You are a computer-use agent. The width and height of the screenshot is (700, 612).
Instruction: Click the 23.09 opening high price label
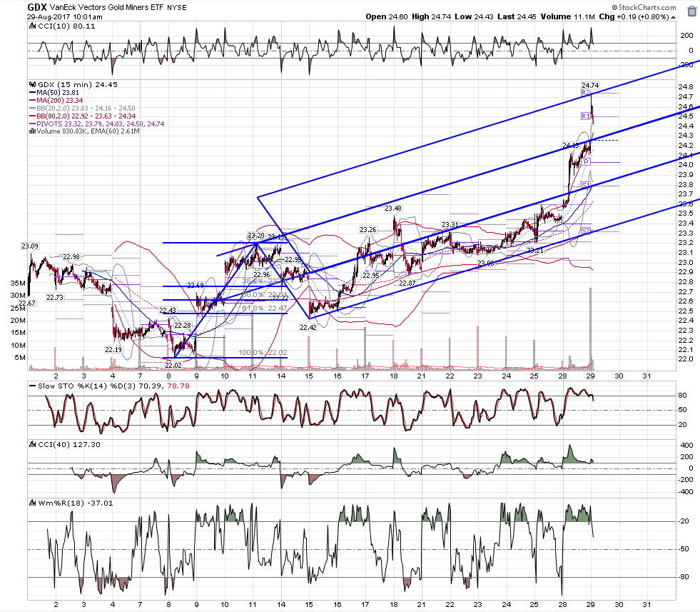pyautogui.click(x=30, y=246)
